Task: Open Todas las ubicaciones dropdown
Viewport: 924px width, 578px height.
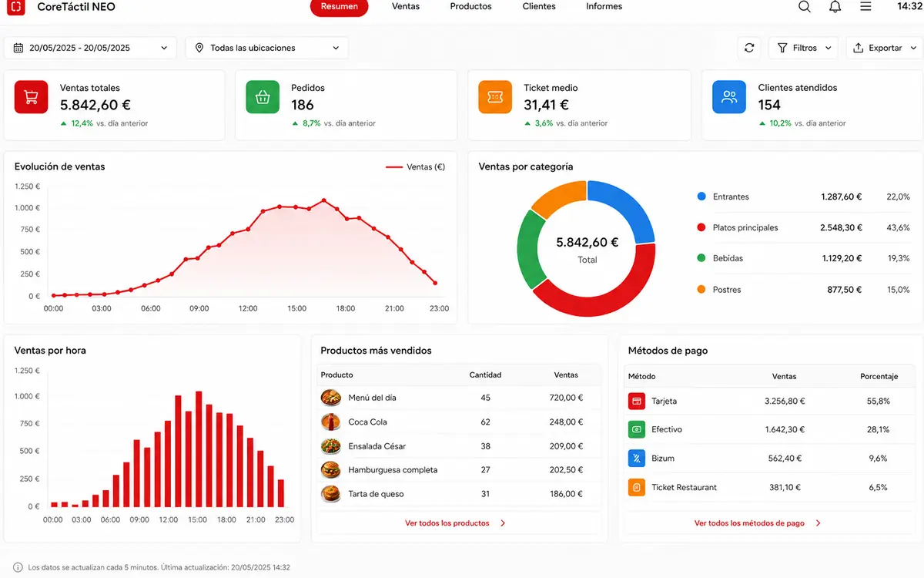Action: tap(266, 48)
